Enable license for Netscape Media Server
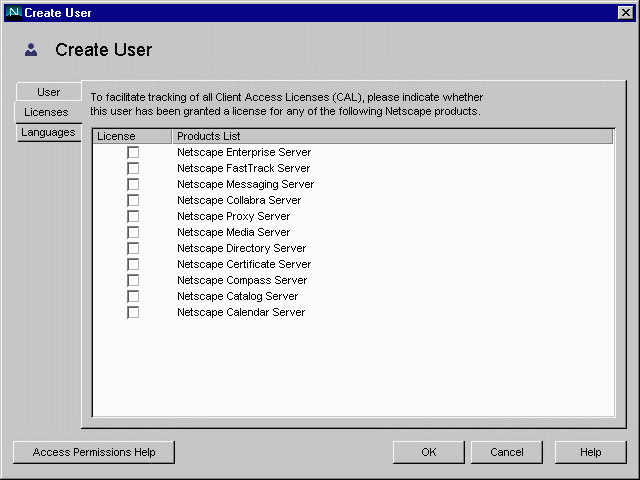This screenshot has width=640, height=480. [x=133, y=232]
